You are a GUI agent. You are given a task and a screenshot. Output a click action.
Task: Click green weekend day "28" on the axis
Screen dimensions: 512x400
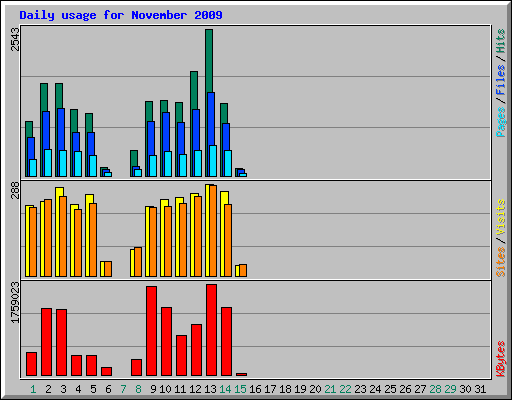435,389
